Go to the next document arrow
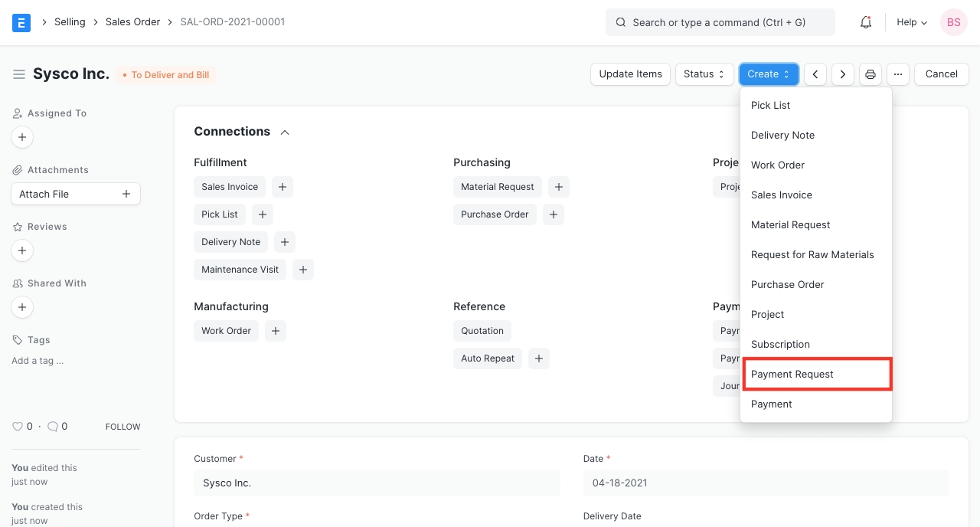The width and height of the screenshot is (980, 527). pos(843,74)
